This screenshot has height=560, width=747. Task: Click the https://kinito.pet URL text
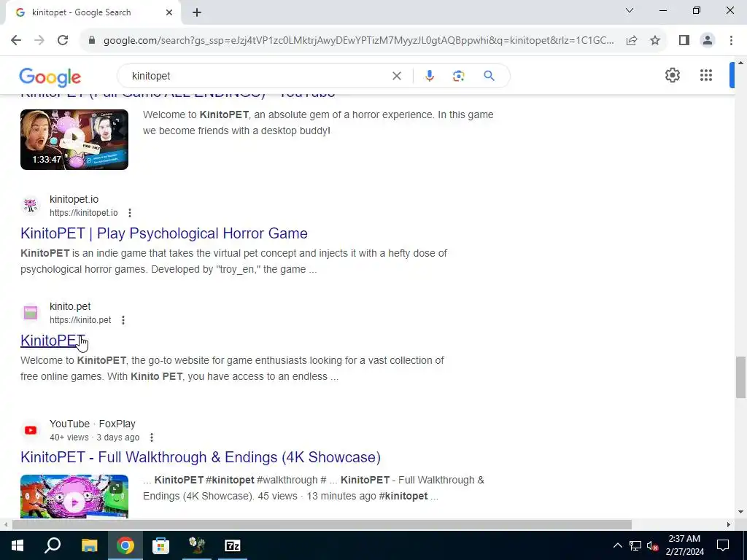point(80,320)
